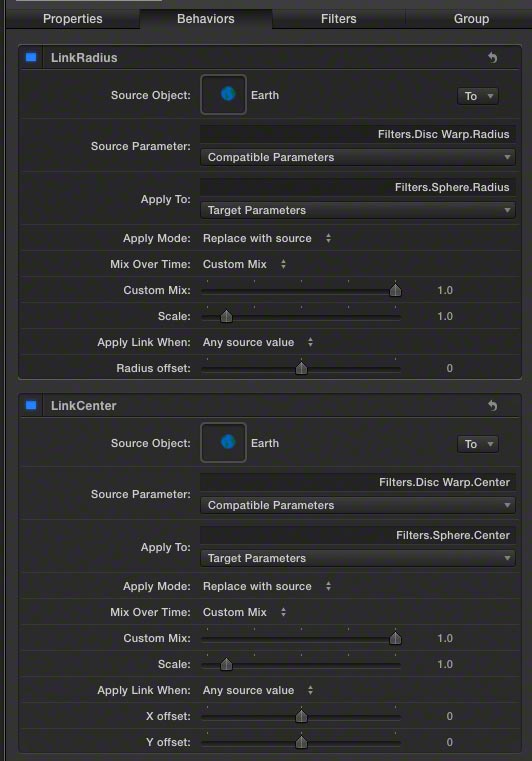
Task: Click LinkRadius Custom Mix slider handle
Action: pos(395,290)
